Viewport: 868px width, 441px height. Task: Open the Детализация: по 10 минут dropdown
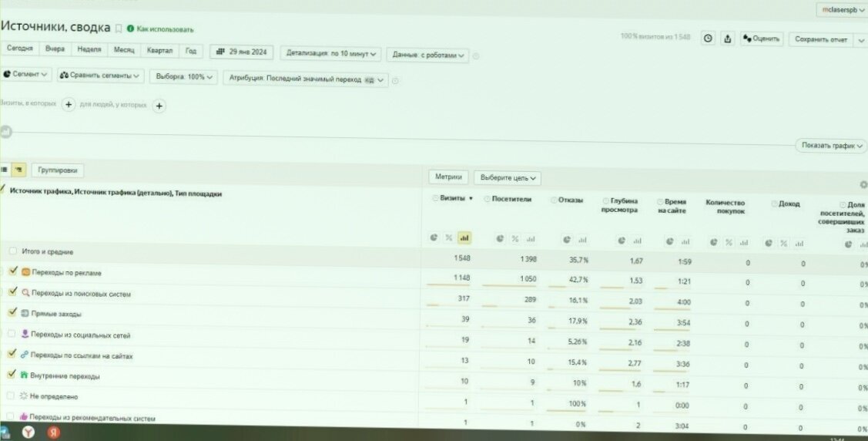pos(330,54)
